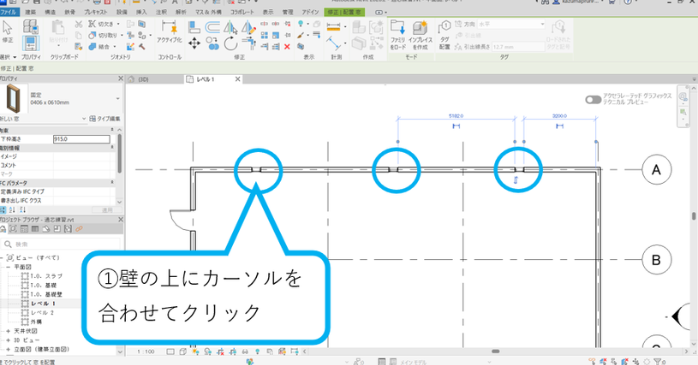
Task: Click the 下枠高さ 915.0 input field
Action: click(81, 139)
